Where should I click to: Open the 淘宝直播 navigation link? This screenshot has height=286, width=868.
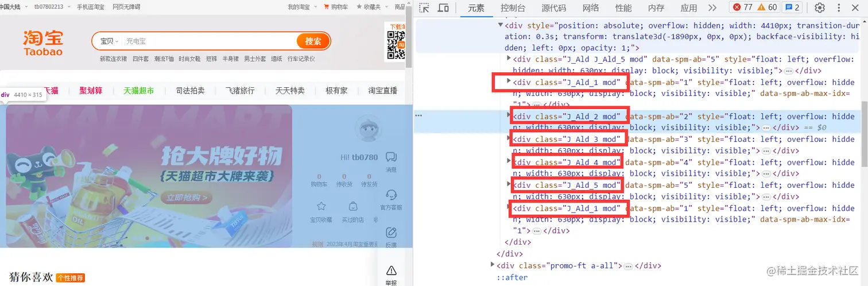pyautogui.click(x=383, y=91)
